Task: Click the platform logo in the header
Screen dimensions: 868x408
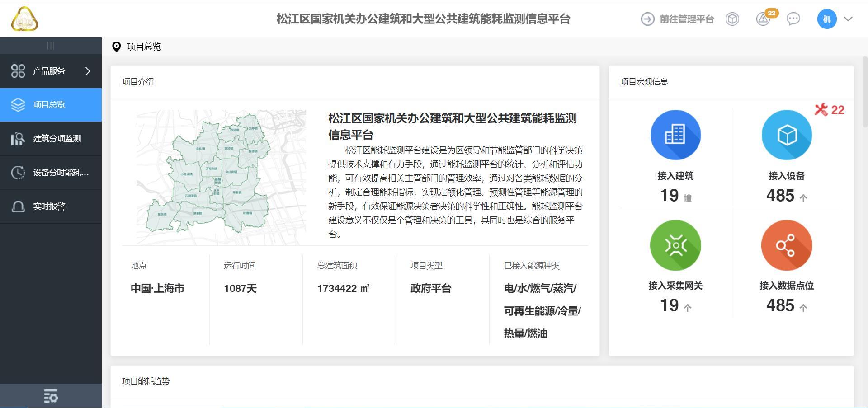Action: tap(24, 19)
